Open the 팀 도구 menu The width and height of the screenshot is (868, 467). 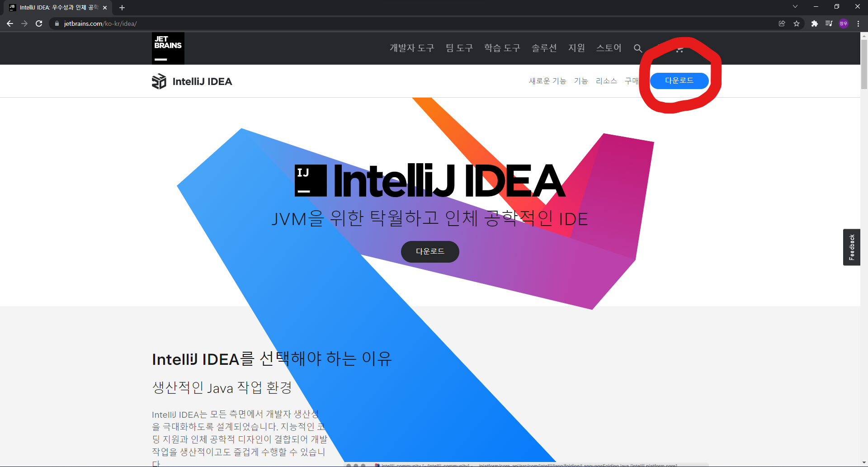coord(459,48)
